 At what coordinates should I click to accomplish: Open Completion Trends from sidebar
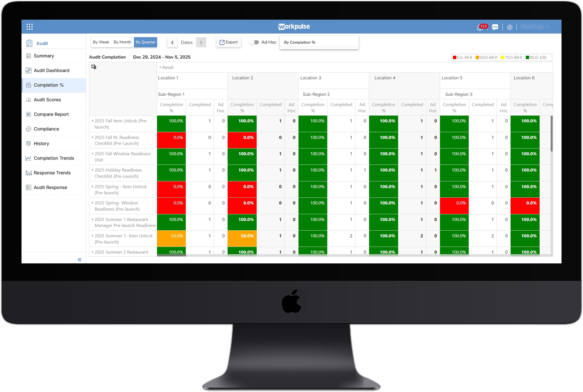54,158
